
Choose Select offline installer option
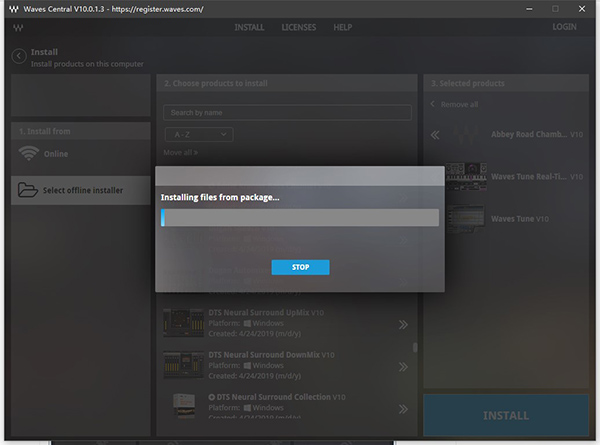tap(81, 190)
